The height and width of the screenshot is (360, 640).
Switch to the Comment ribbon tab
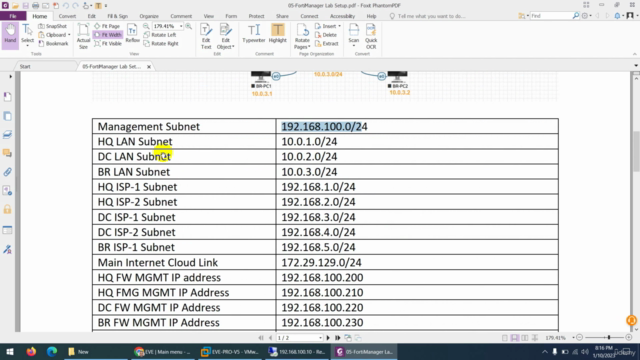tap(181, 16)
